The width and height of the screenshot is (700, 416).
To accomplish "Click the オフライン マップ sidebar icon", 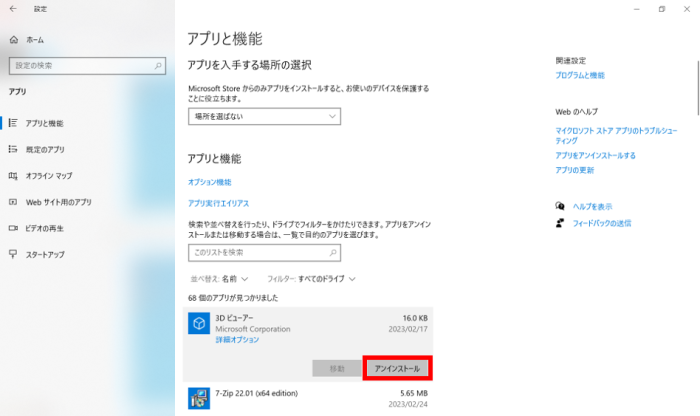I will click(x=13, y=176).
